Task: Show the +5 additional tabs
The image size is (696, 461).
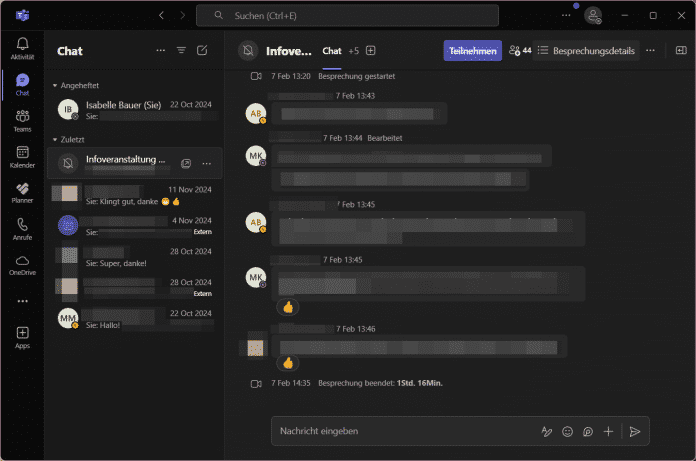Action: (x=354, y=51)
